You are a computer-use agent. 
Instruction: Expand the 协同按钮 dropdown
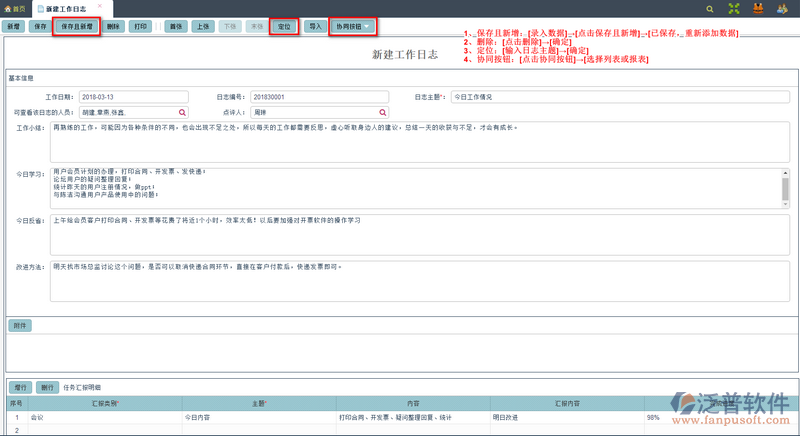point(353,27)
